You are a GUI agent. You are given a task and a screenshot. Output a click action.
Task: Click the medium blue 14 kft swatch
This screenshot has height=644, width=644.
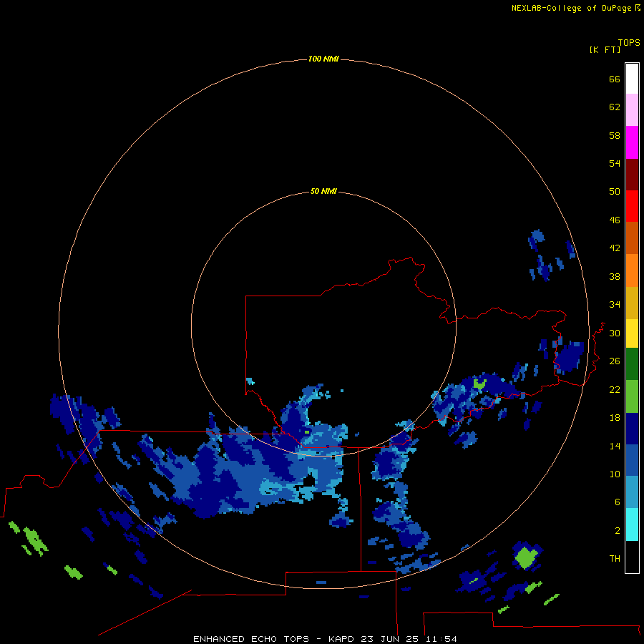[632, 460]
